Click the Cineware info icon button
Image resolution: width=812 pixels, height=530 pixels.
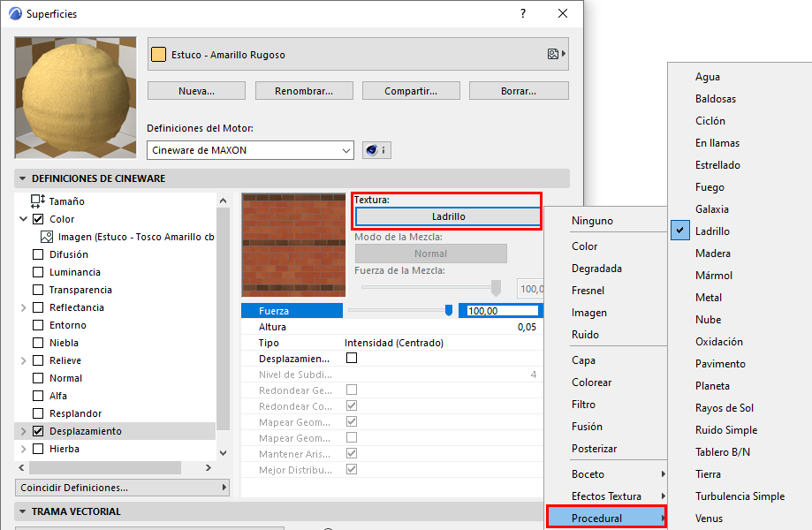(x=376, y=150)
